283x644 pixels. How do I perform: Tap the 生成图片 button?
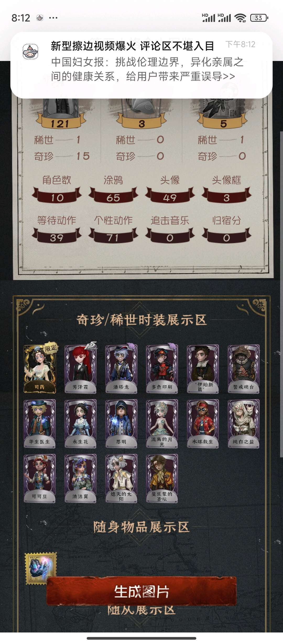(x=141, y=591)
